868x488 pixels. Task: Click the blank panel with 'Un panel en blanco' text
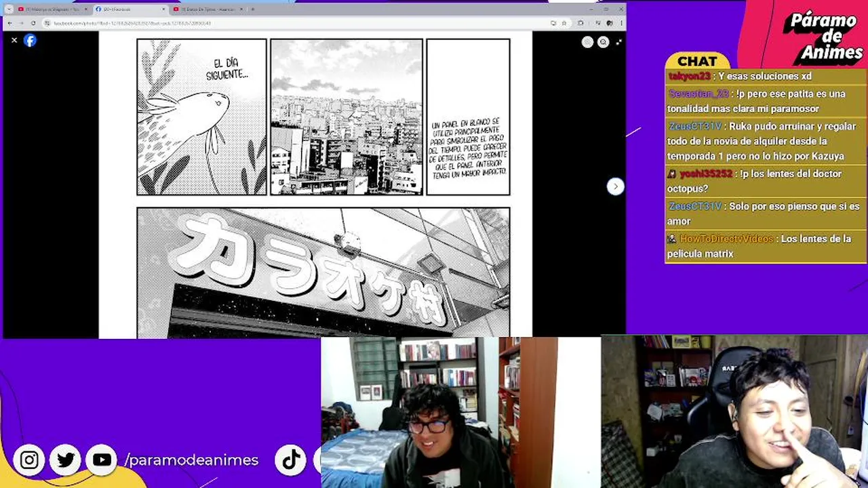point(468,117)
